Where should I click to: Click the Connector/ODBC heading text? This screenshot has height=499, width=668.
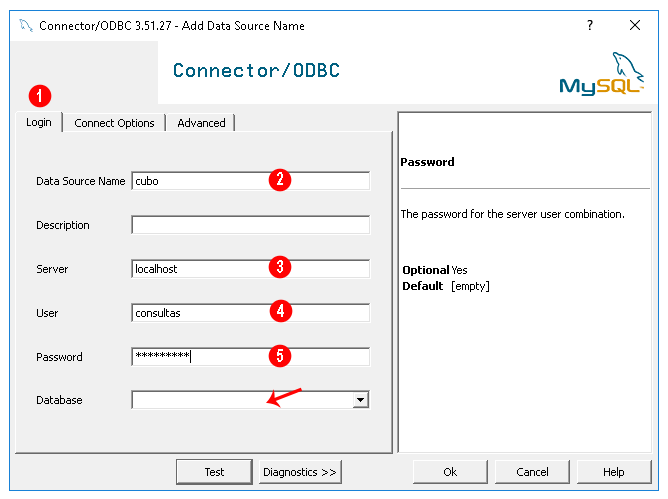click(256, 71)
